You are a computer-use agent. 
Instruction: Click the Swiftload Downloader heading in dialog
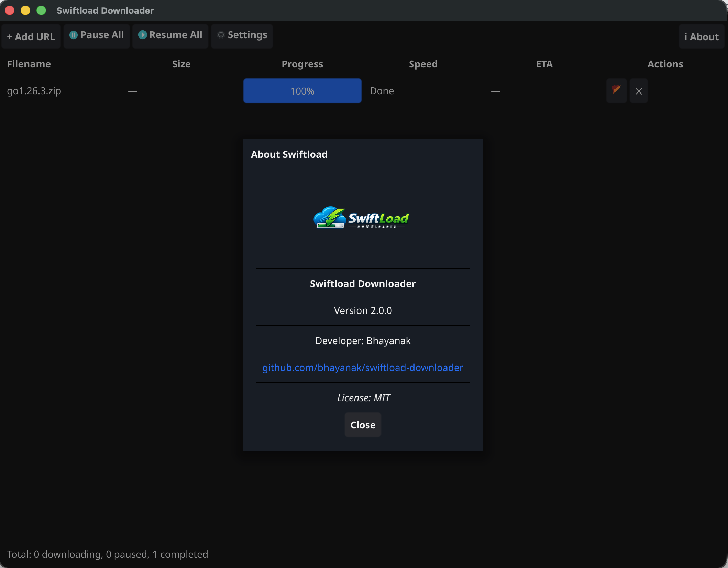tap(363, 284)
